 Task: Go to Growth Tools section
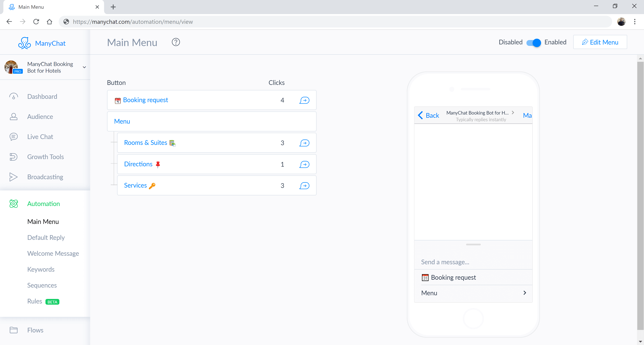[x=45, y=157]
